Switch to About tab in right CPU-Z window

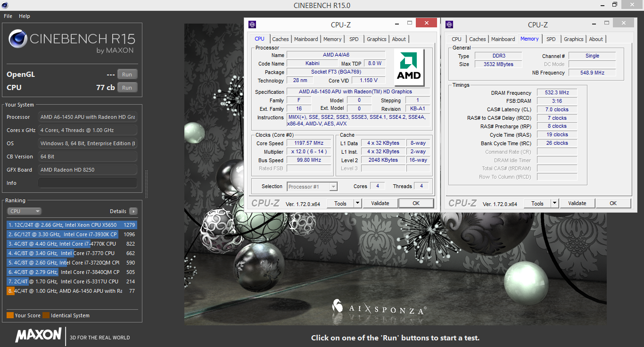point(596,39)
